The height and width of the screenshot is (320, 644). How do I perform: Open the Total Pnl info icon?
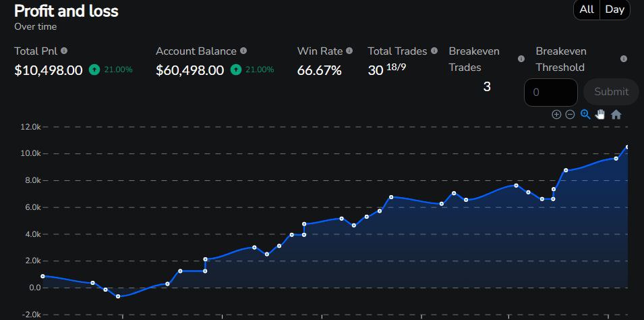click(x=64, y=51)
